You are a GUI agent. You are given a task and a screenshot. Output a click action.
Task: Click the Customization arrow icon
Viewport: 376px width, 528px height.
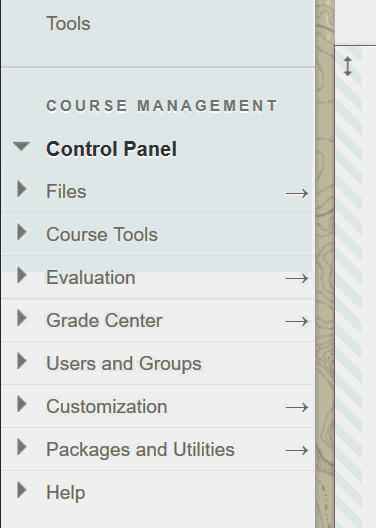pyautogui.click(x=297, y=407)
